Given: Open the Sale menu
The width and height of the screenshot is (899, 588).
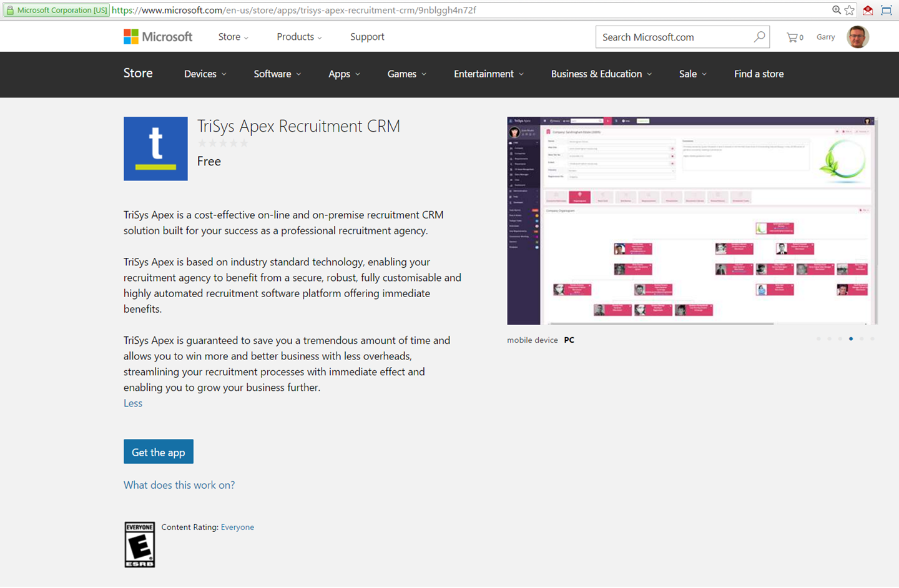Looking at the screenshot, I should [693, 74].
